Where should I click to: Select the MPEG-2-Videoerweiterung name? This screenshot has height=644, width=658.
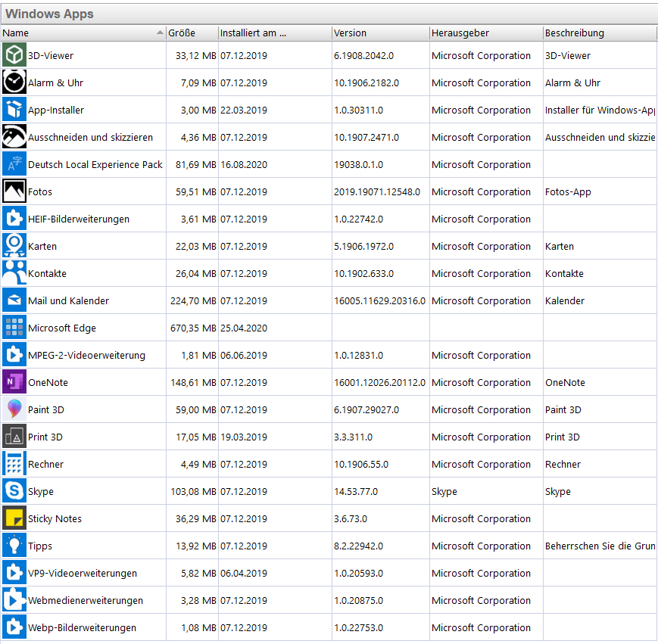pyautogui.click(x=86, y=356)
